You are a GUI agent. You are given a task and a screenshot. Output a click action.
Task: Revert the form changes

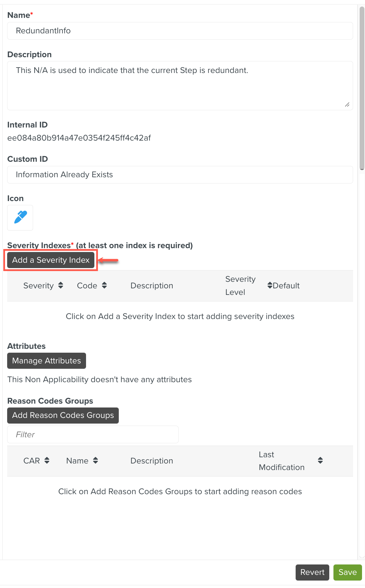[312, 572]
